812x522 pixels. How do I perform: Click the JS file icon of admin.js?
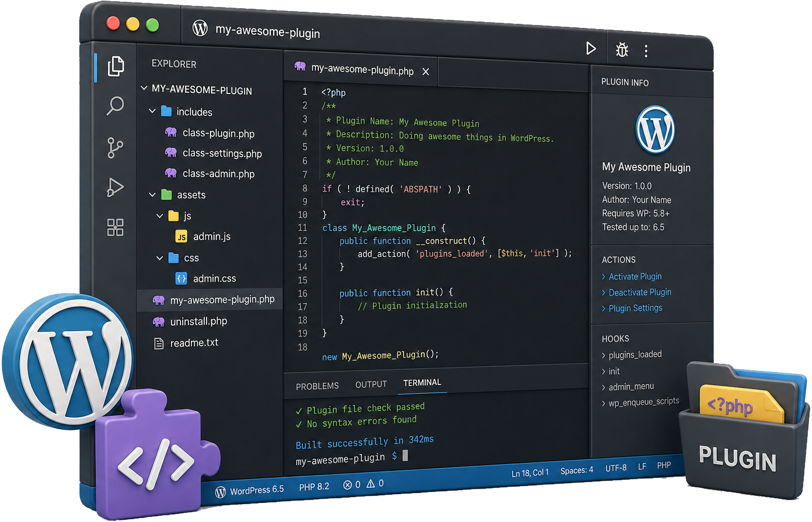click(181, 237)
